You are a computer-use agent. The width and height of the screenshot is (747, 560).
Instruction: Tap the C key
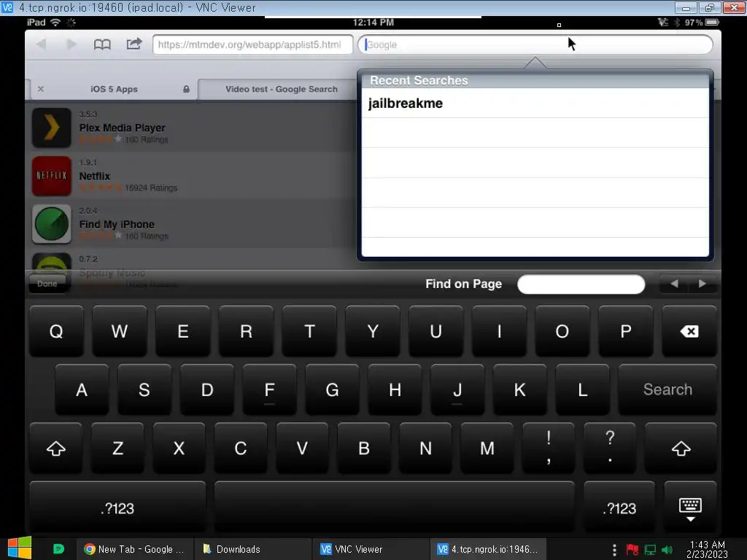coord(241,448)
